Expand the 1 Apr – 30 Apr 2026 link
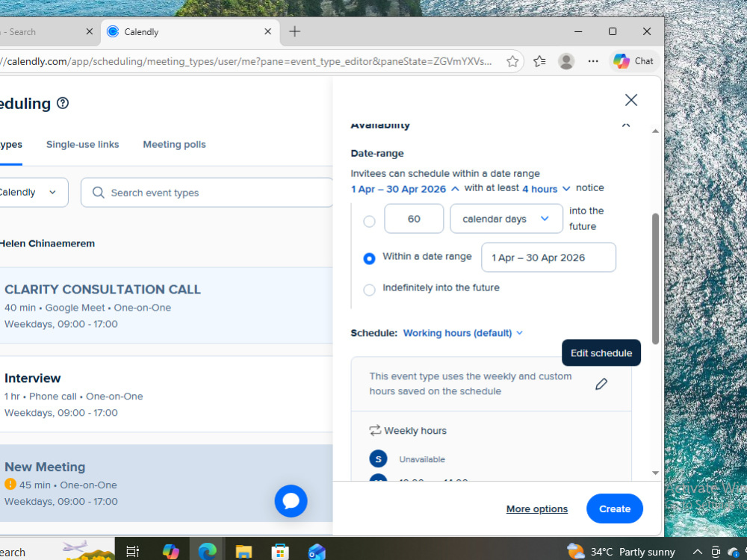Screen dimensions: 747x560 coord(405,189)
